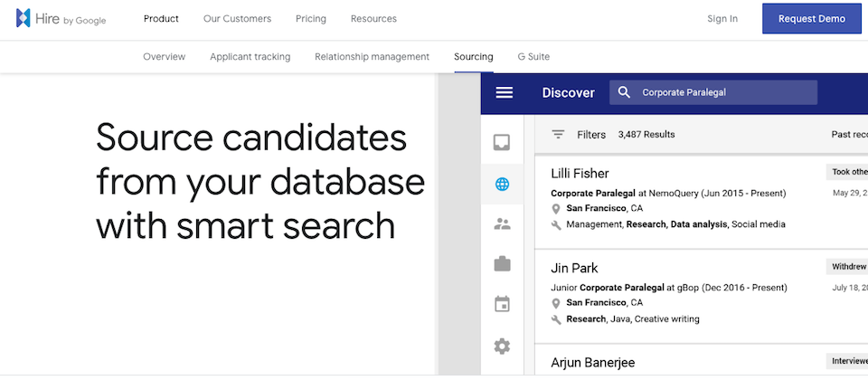This screenshot has height=380, width=868.
Task: Click the Discover title text
Action: 568,92
